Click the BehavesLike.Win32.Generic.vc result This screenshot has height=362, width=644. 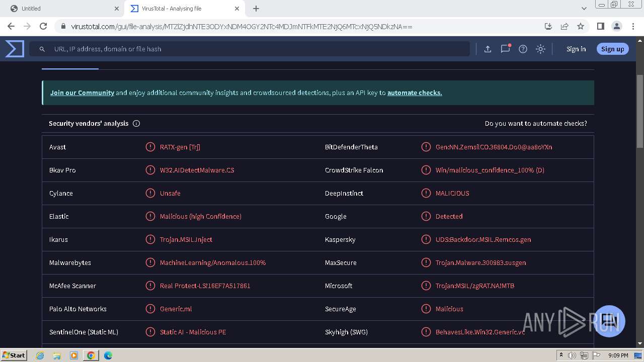click(x=480, y=332)
